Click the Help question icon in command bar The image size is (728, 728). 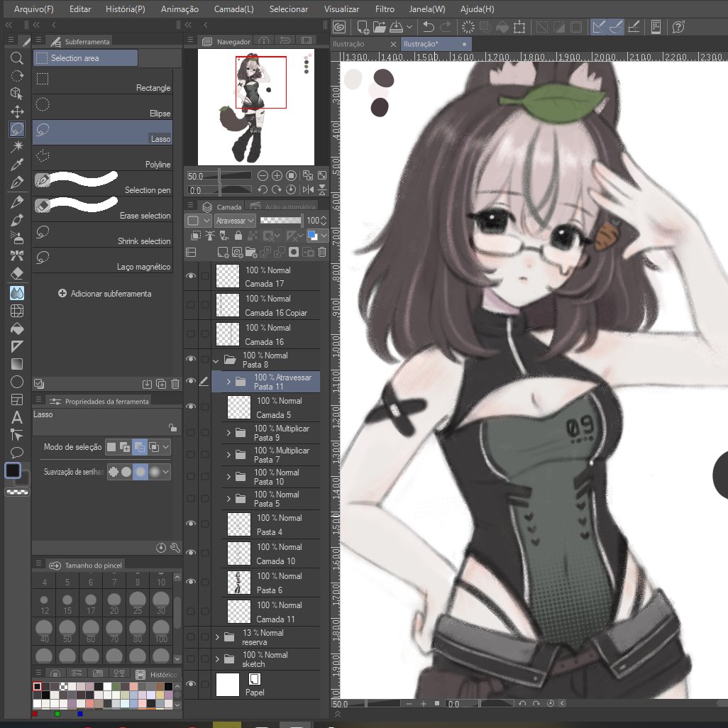(678, 27)
